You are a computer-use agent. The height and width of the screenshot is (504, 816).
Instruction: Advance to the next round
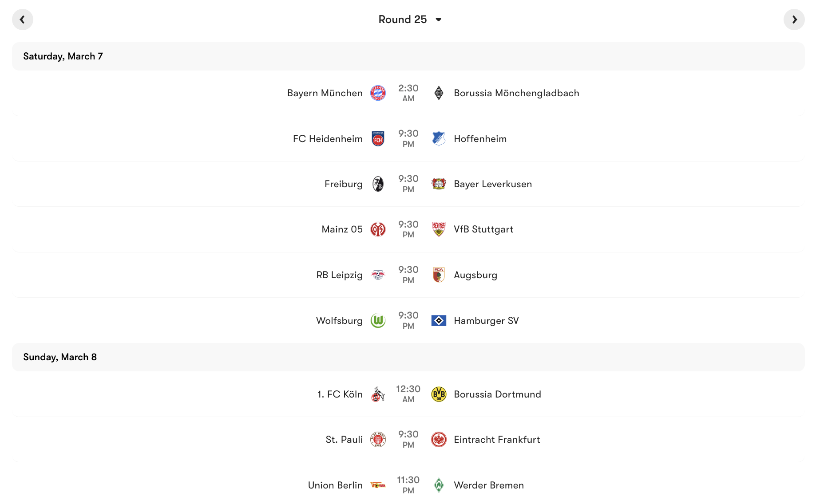[x=794, y=20]
